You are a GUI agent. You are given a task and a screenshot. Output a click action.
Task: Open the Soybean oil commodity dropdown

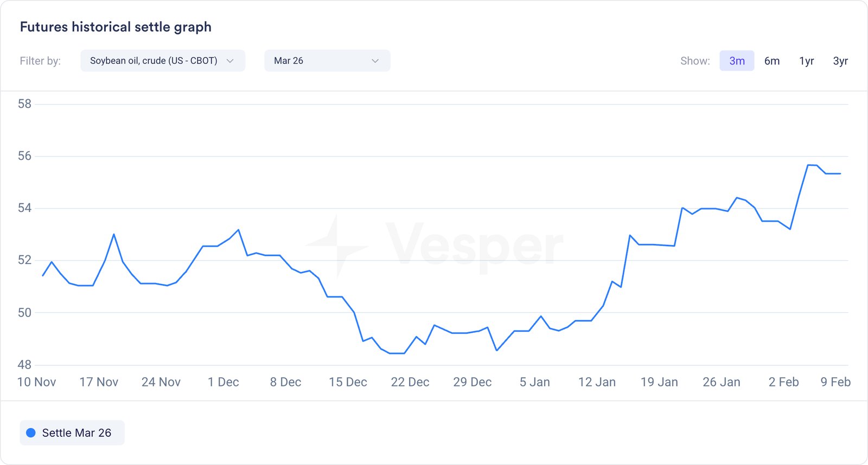(x=154, y=61)
